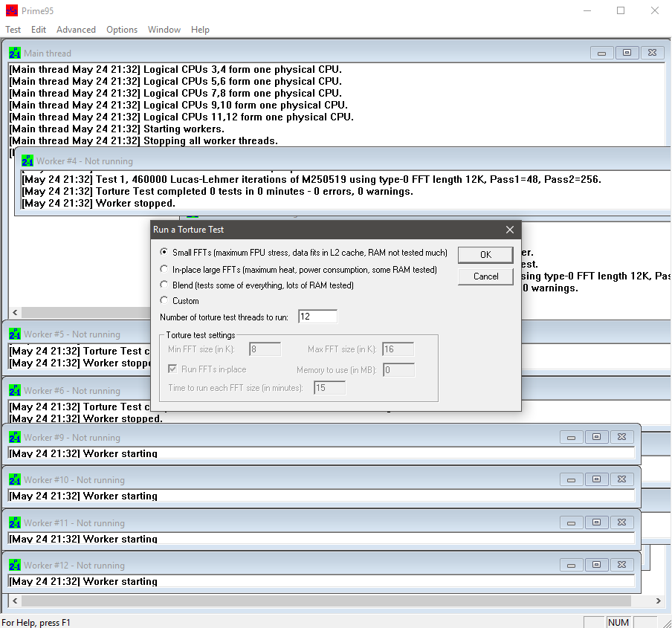Maximize the Main thread child window
The width and height of the screenshot is (672, 628).
coord(627,53)
